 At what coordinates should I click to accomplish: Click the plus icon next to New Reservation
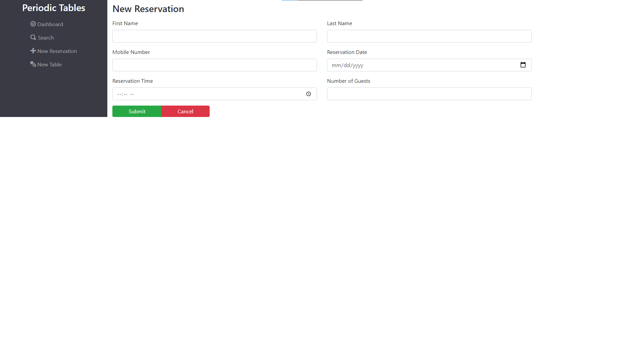click(33, 51)
